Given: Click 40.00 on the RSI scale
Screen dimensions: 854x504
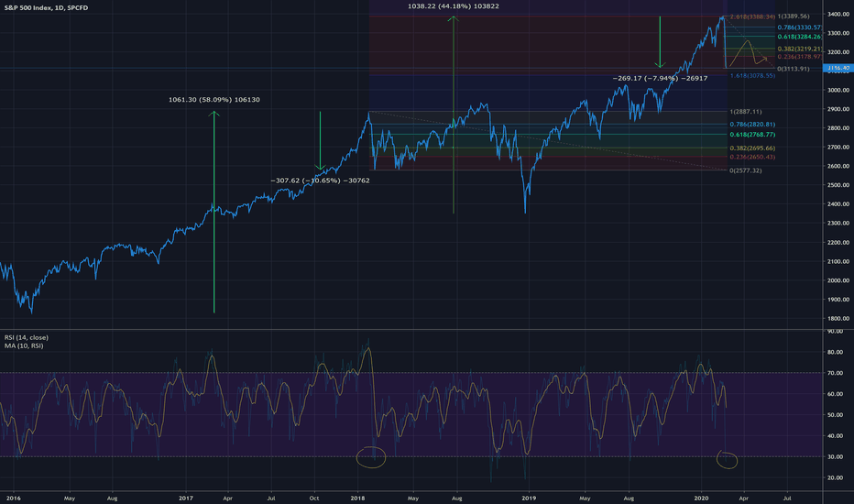Looking at the screenshot, I should click(x=835, y=436).
